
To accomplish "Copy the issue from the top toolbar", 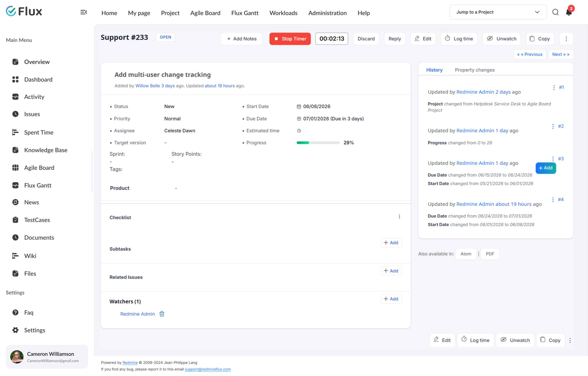I will 540,39.
